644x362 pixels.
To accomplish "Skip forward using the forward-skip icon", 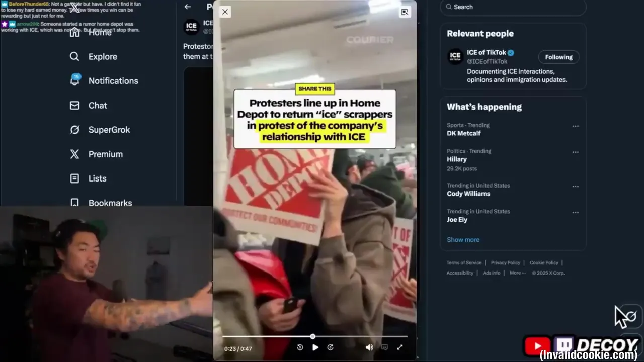I will coord(331,347).
